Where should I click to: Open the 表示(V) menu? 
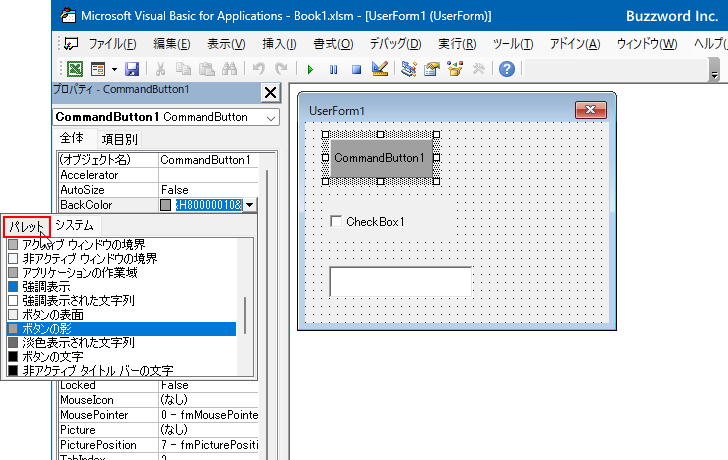click(x=226, y=44)
